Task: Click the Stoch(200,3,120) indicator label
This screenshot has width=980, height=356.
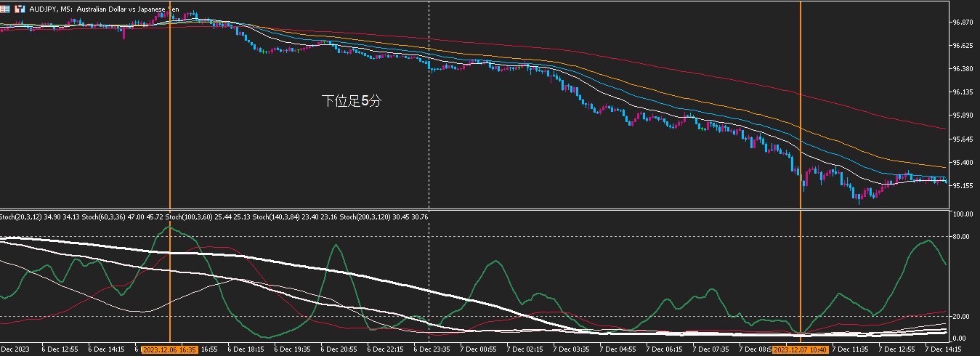Action: tap(364, 217)
